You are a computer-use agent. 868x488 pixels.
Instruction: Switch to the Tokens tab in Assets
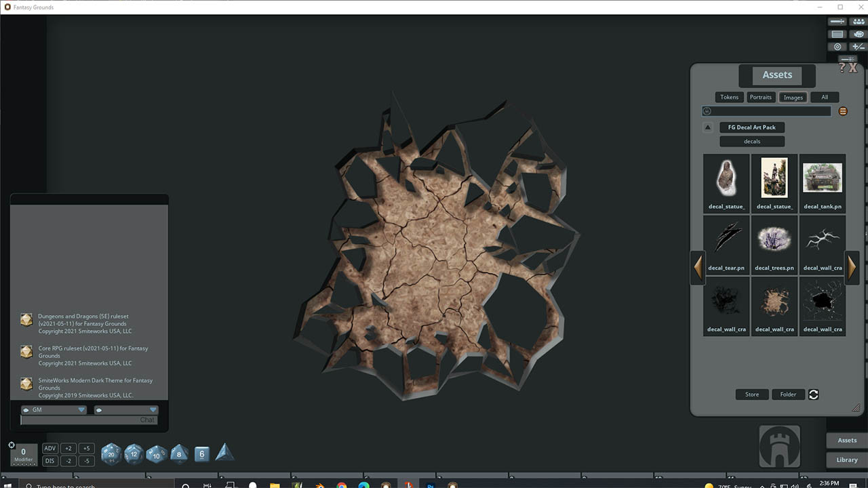coord(729,97)
